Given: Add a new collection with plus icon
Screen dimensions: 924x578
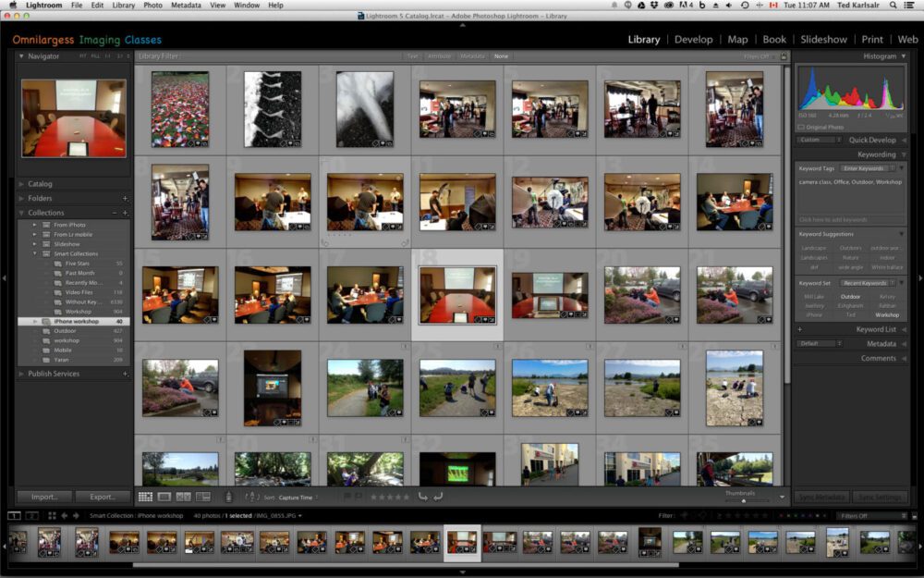Looking at the screenshot, I should pyautogui.click(x=126, y=213).
